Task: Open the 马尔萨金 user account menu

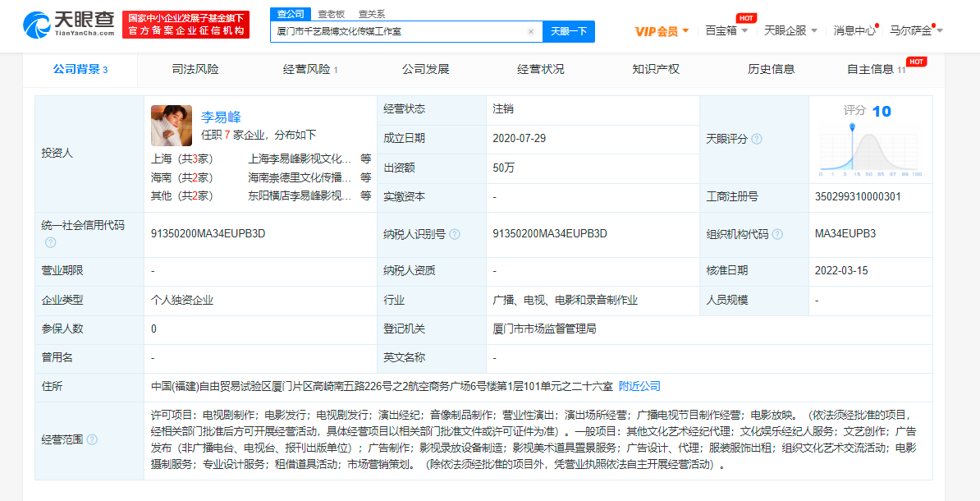Action: [916, 30]
